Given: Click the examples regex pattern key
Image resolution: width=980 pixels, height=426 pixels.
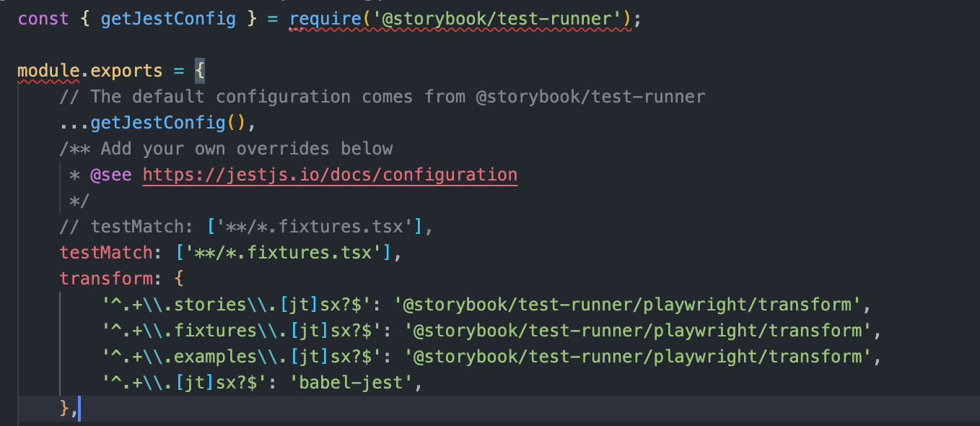Looking at the screenshot, I should [242, 357].
